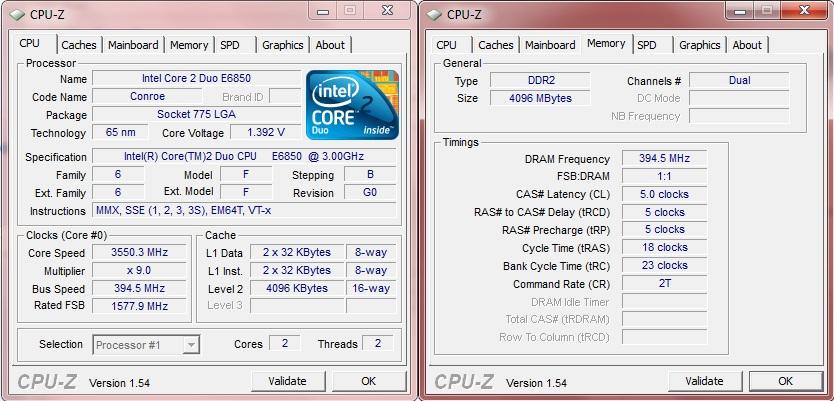
Task: Click Validate button in right CPU-Z window
Action: [x=704, y=381]
